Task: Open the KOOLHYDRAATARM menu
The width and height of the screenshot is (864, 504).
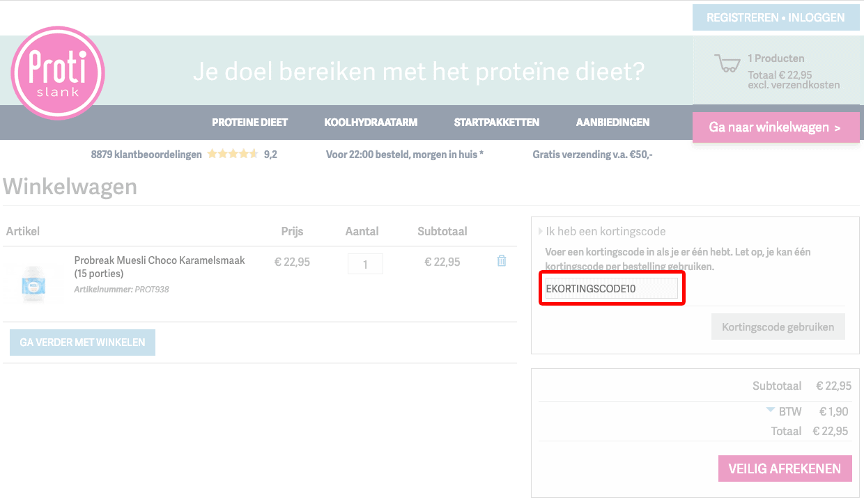Action: 371,123
